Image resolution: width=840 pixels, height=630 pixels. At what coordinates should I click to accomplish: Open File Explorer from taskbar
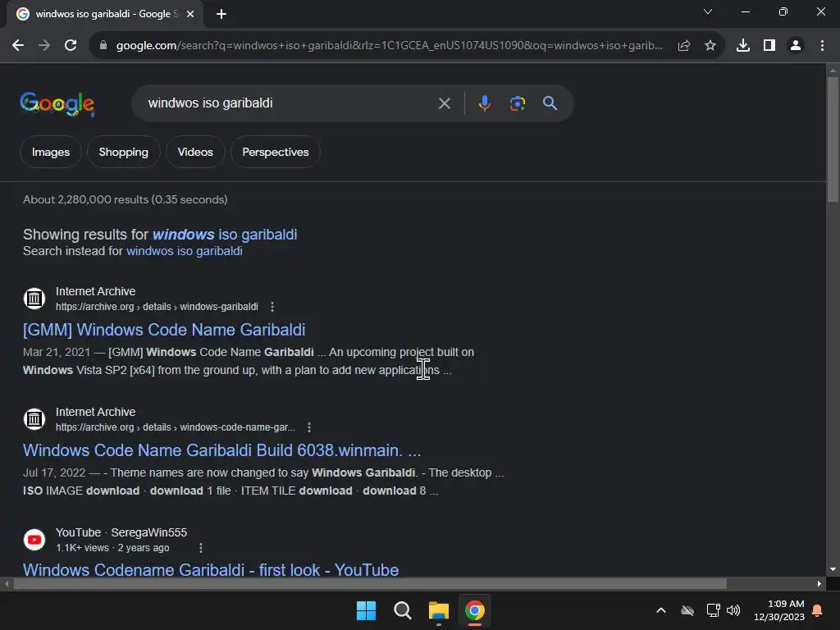point(439,610)
